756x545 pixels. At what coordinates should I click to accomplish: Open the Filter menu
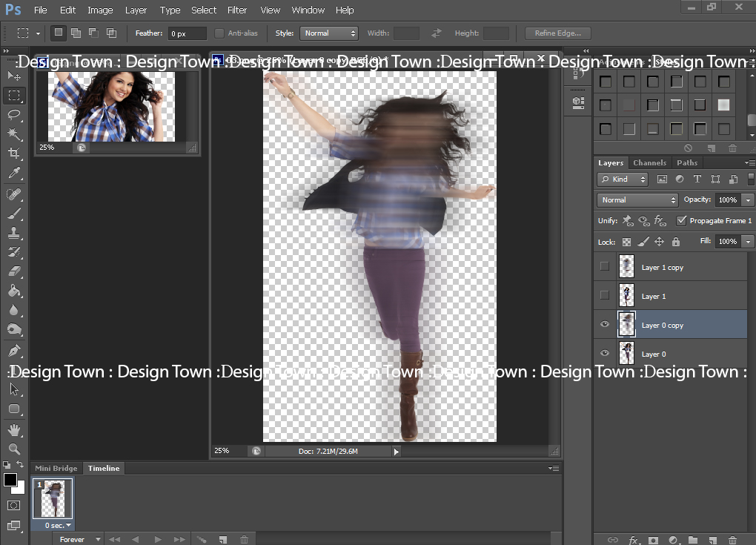(x=237, y=10)
